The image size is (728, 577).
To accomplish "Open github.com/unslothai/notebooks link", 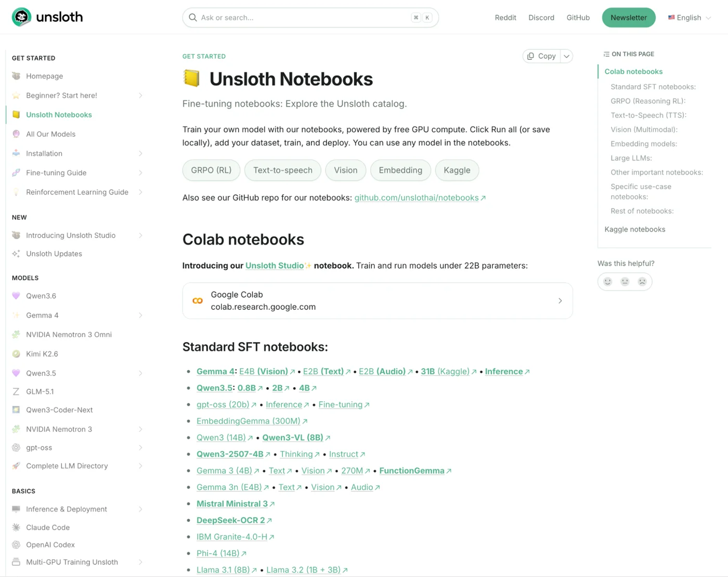I will [420, 198].
